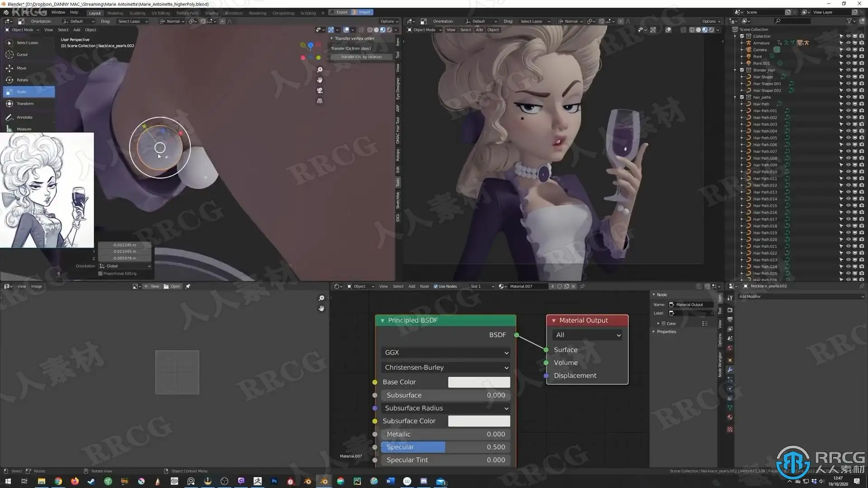This screenshot has width=868, height=488.
Task: Open the GGX distribution dropdown
Action: (446, 352)
